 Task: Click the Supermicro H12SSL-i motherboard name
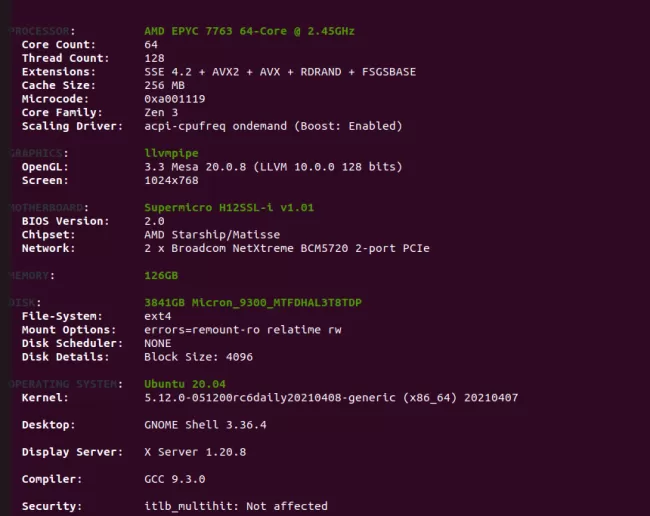coord(229,207)
